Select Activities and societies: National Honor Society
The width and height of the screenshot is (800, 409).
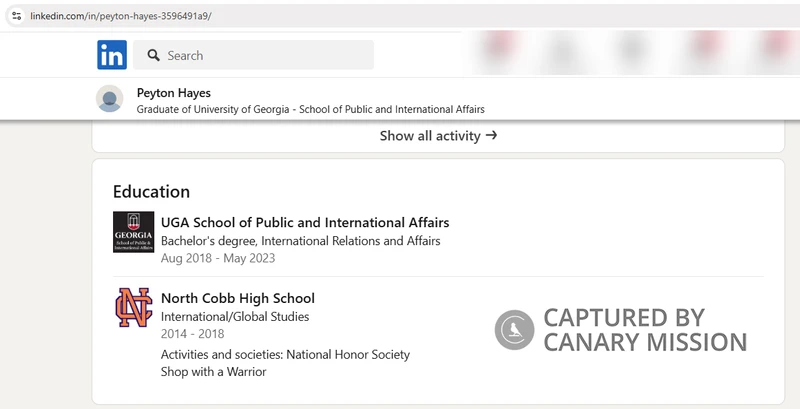[285, 354]
